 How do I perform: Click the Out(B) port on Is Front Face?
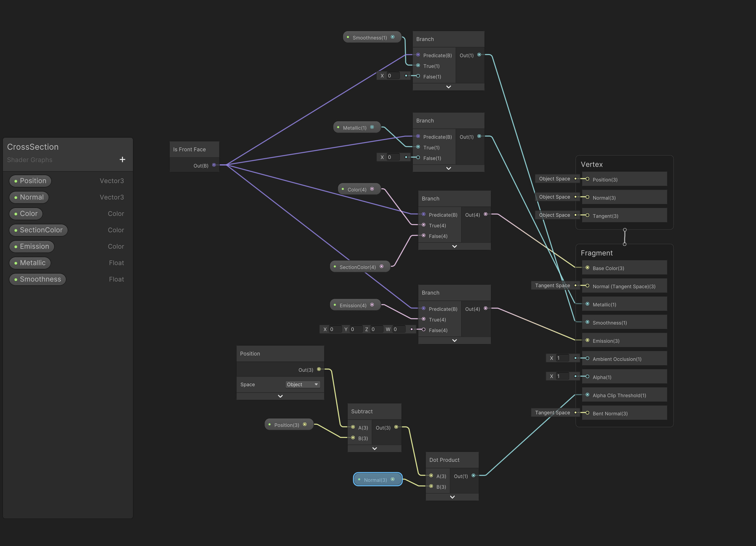pos(214,165)
